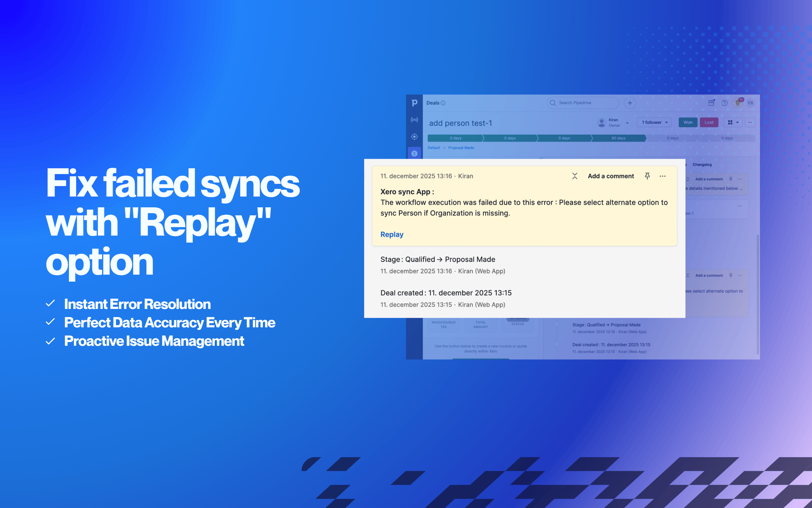Screen dimensions: 812x508
Task: Collapse background note with 'ase select alternate option'
Action: click(688, 276)
